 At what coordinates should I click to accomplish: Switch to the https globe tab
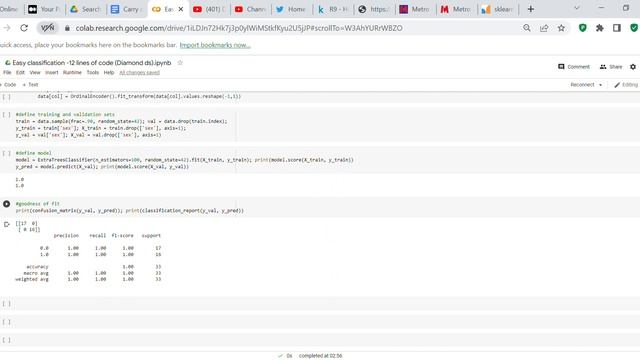point(374,9)
